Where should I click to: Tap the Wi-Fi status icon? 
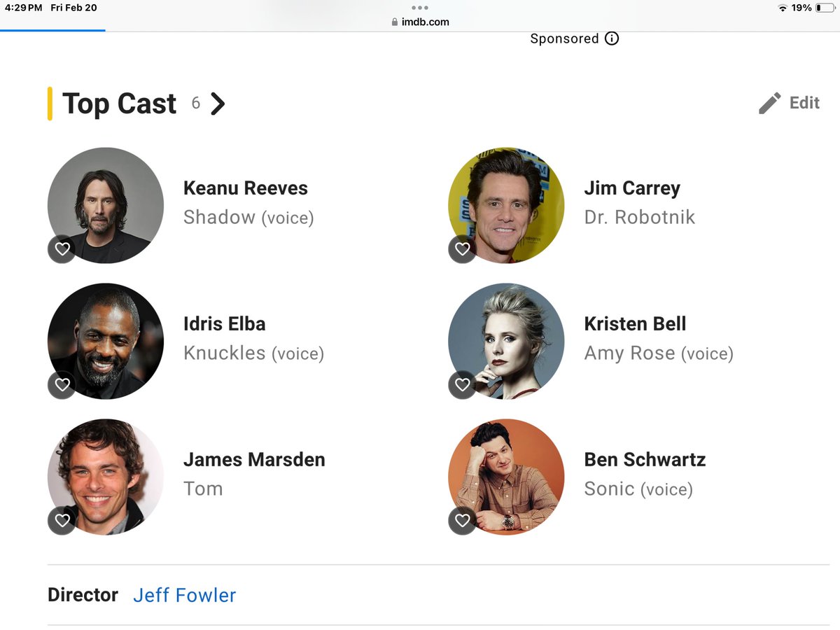coord(782,8)
